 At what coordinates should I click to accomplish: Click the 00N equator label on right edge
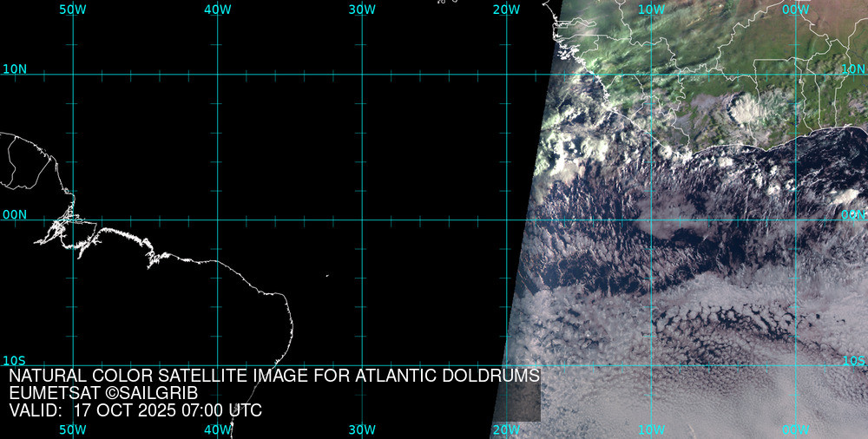point(853,213)
